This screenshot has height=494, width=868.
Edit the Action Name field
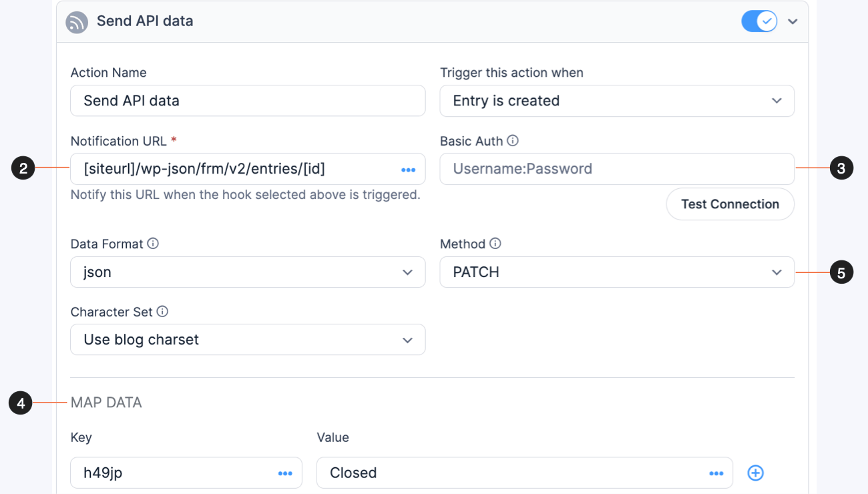[248, 100]
